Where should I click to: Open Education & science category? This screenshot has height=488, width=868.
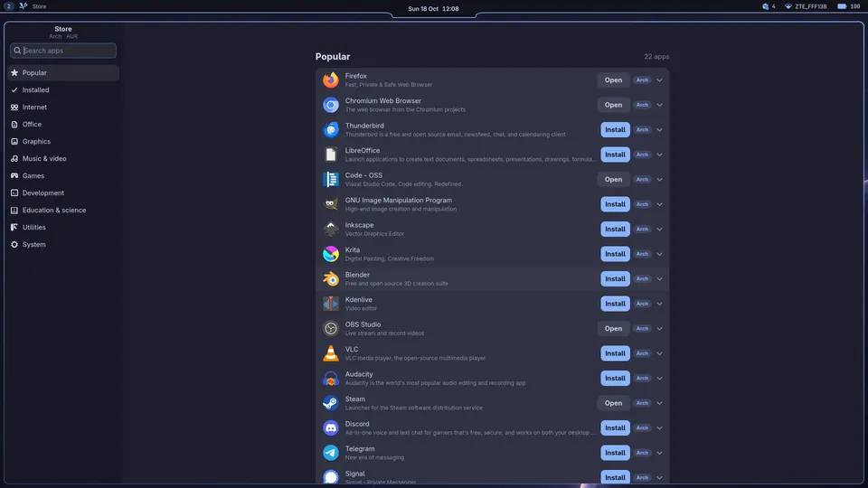(x=63, y=210)
